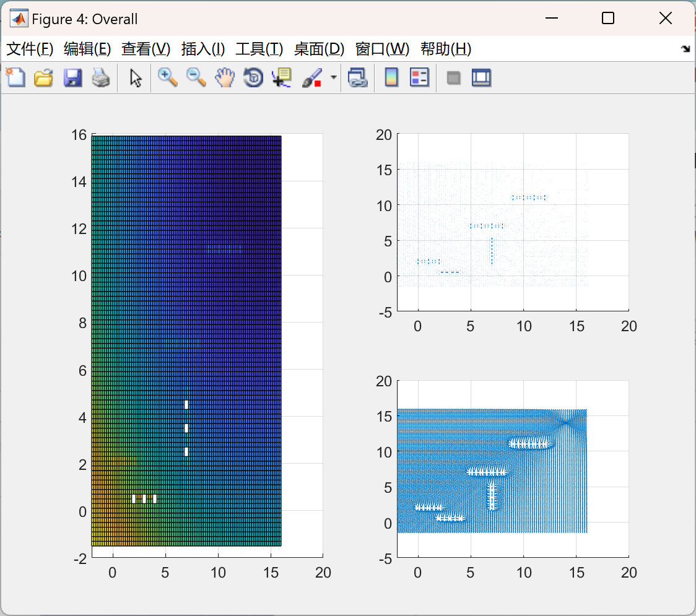Open the 窗口(W) menu

382,49
